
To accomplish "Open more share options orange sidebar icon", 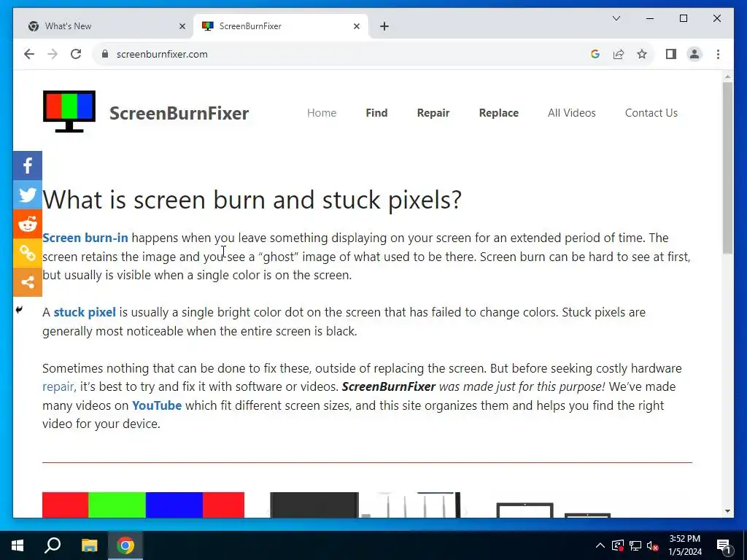I will (x=28, y=282).
